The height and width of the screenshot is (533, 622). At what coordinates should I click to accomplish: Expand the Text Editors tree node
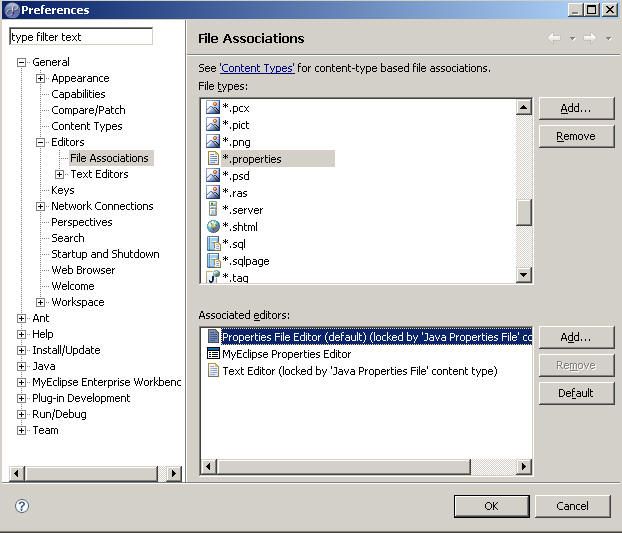59,174
